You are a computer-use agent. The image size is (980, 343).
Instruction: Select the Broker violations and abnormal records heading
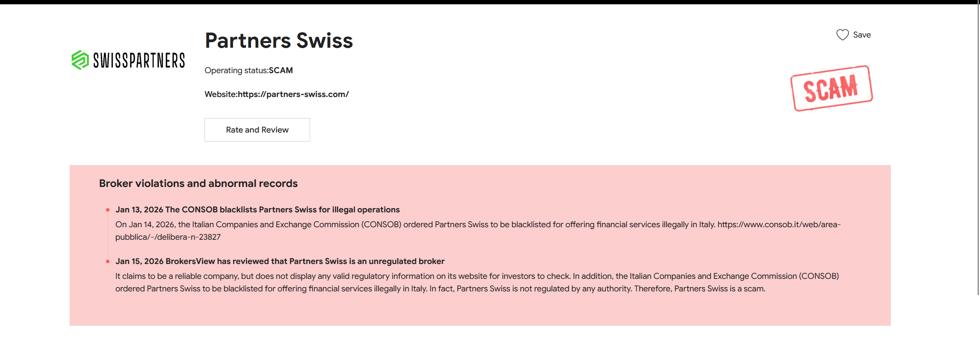tap(199, 183)
